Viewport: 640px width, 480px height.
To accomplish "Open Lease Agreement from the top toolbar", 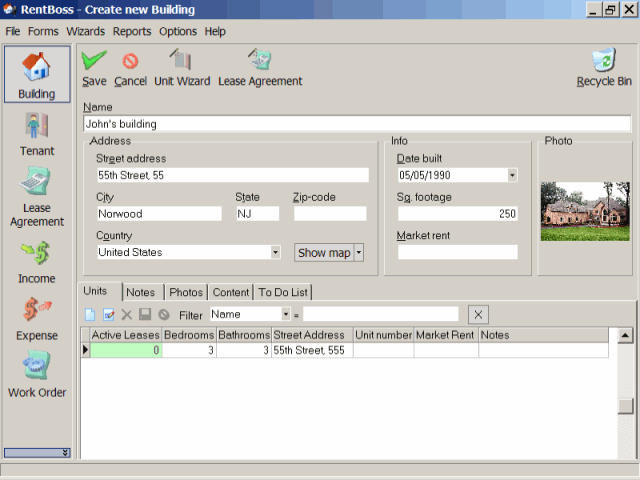I will coord(260,68).
